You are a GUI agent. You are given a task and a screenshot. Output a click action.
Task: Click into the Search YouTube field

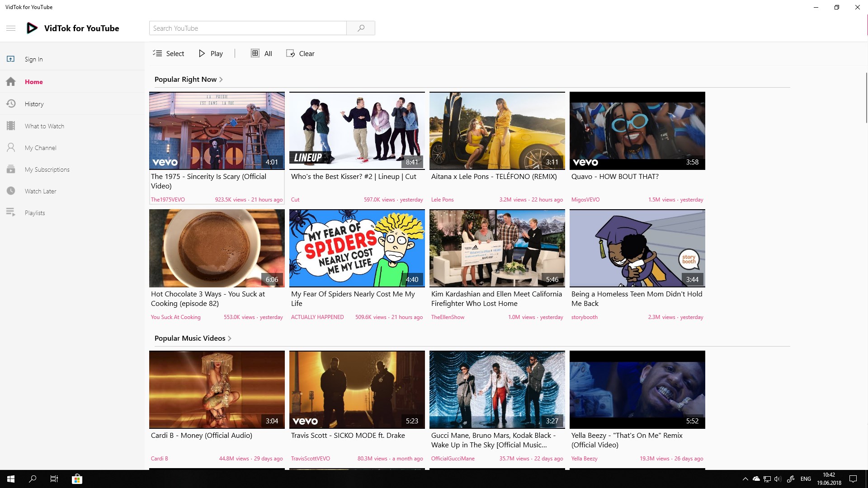point(248,28)
